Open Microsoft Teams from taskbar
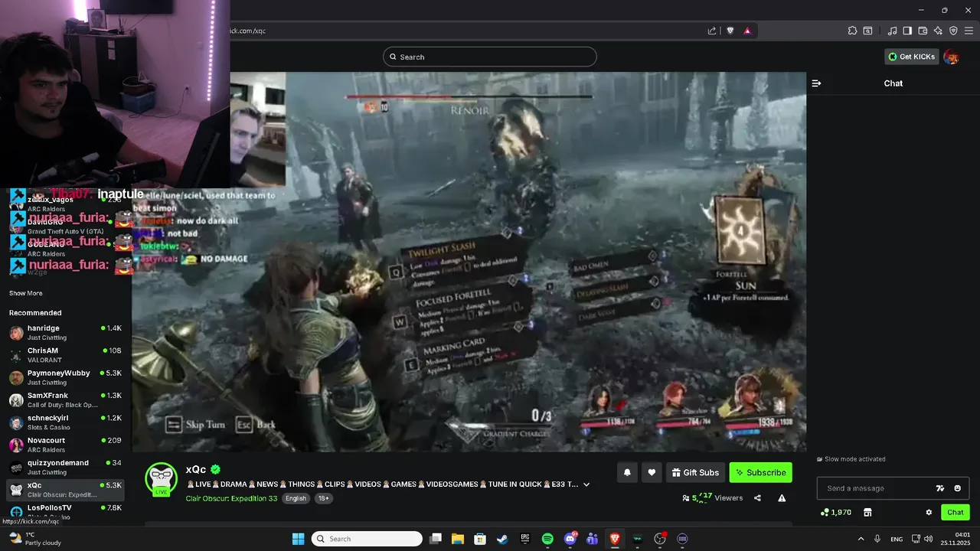Screen dimensions: 980x551 592,539
